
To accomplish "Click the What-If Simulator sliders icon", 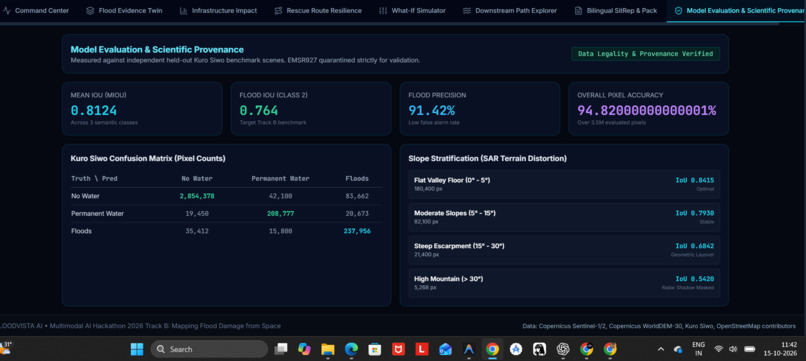I will (x=383, y=11).
